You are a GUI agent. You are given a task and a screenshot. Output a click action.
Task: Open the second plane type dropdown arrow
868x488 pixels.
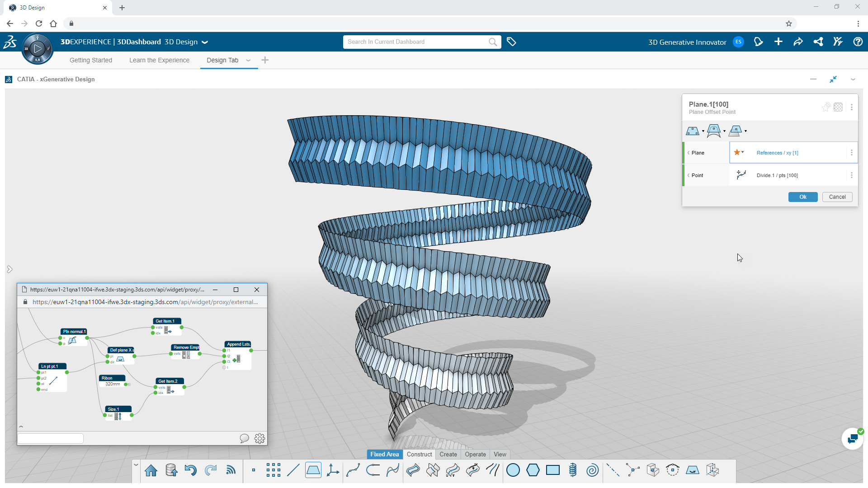(724, 131)
